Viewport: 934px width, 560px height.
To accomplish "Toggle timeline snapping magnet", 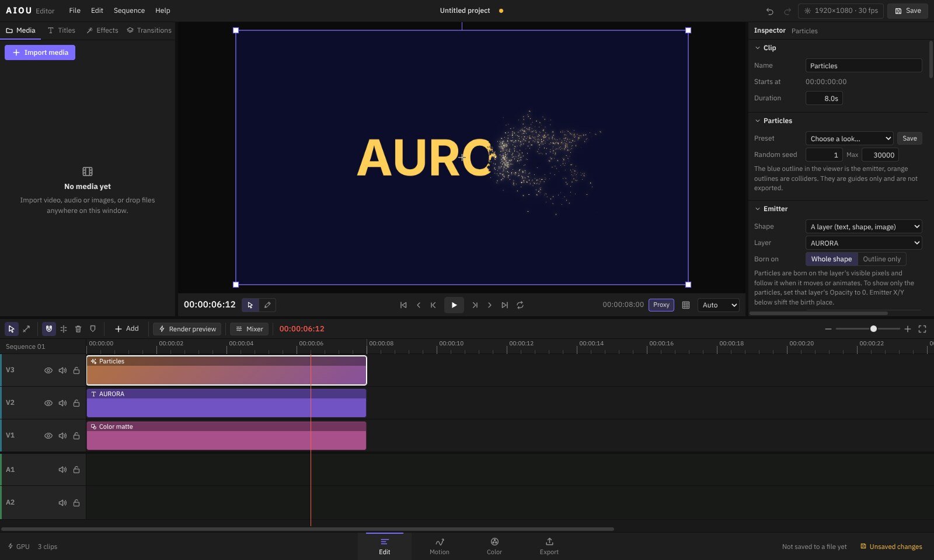I will (49, 329).
